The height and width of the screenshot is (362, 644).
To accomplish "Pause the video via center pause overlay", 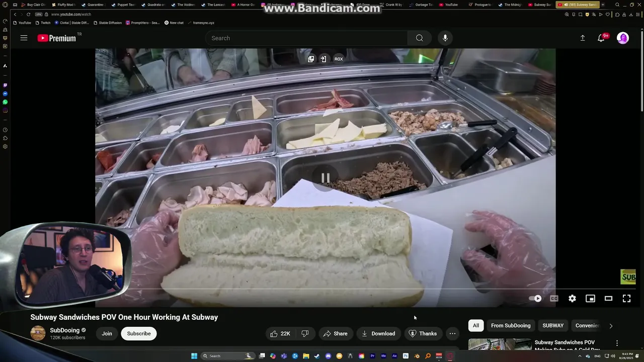I will coord(326,178).
